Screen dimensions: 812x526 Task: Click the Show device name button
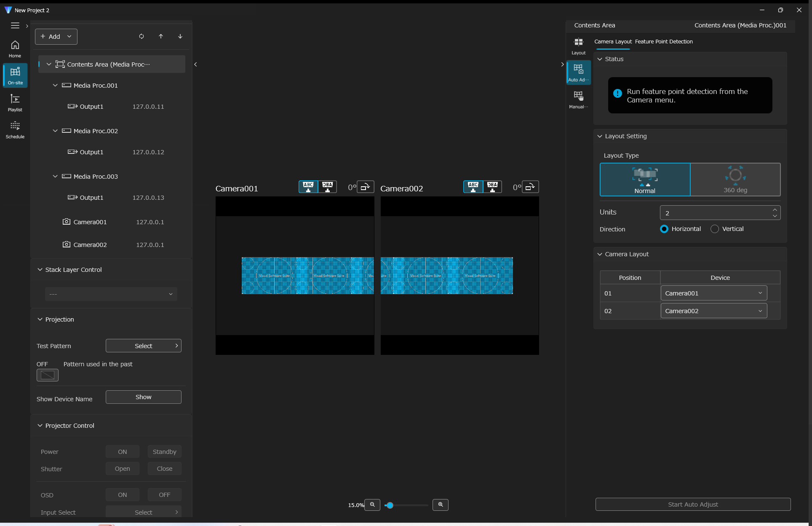pos(143,397)
